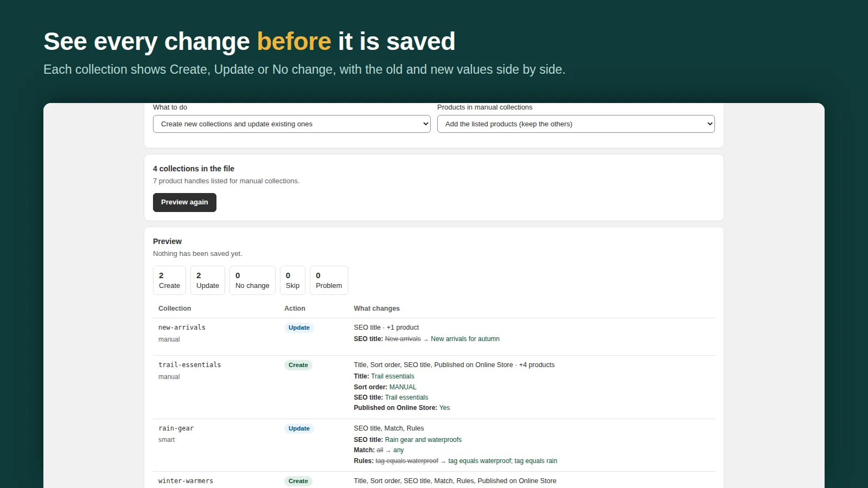Click 'Title: Trail essentials' line
The image size is (868, 488).
[384, 376]
